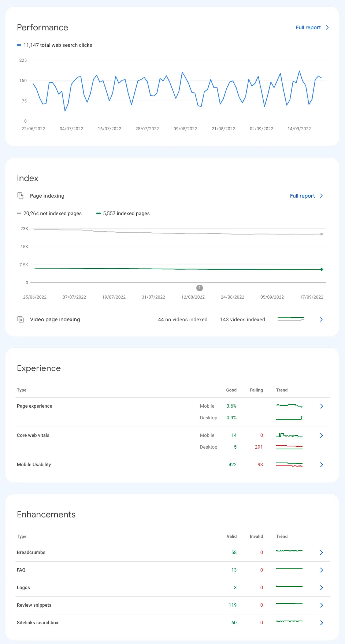Click Logos valid value 3
Image resolution: width=345 pixels, height=644 pixels.
(x=235, y=588)
